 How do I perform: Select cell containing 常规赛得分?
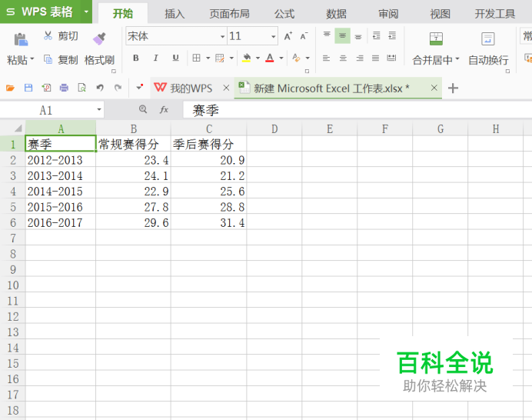(133, 145)
